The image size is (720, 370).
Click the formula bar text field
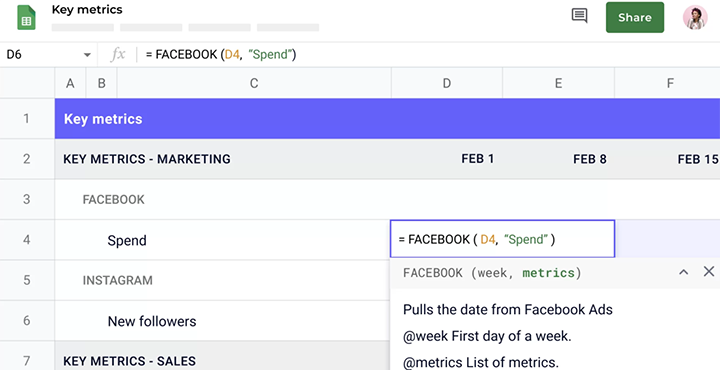point(429,55)
